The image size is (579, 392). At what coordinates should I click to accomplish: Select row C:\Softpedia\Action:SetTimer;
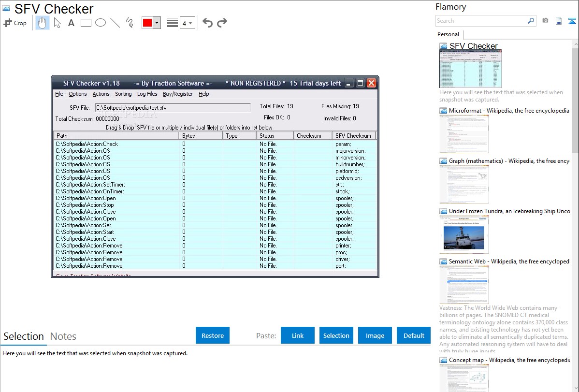(215, 184)
